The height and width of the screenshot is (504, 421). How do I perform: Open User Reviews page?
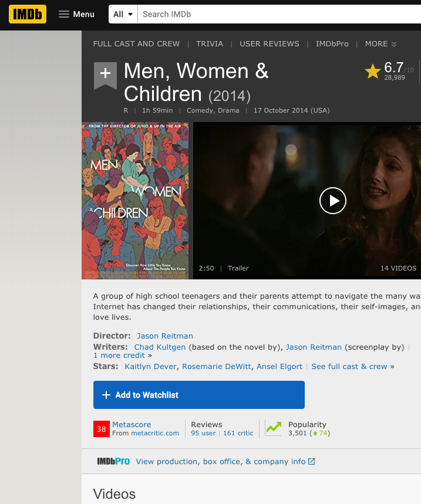(x=269, y=44)
